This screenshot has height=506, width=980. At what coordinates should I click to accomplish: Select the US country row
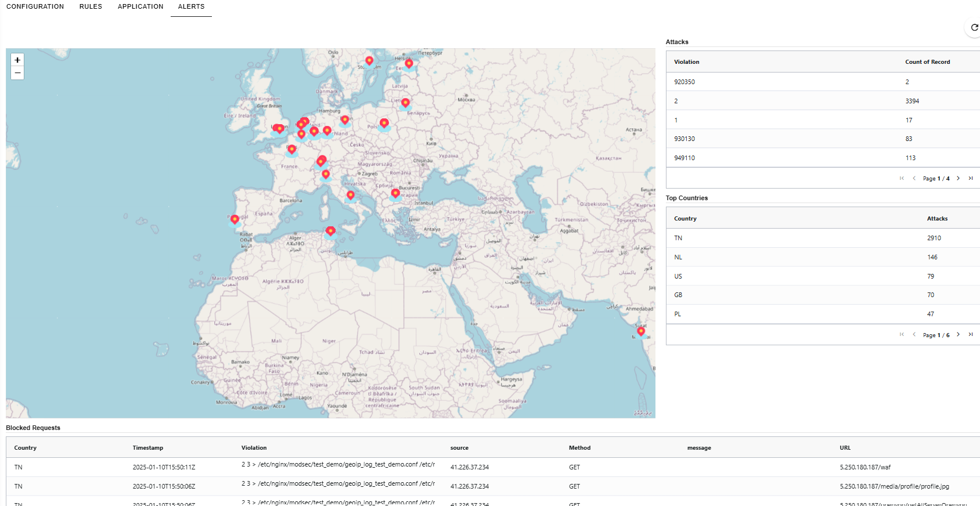click(823, 276)
